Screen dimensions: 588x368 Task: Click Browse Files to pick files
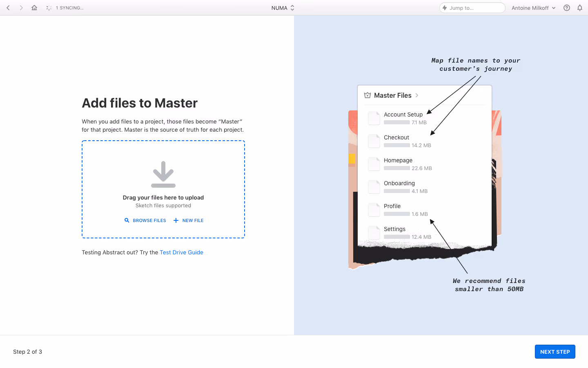tap(145, 220)
